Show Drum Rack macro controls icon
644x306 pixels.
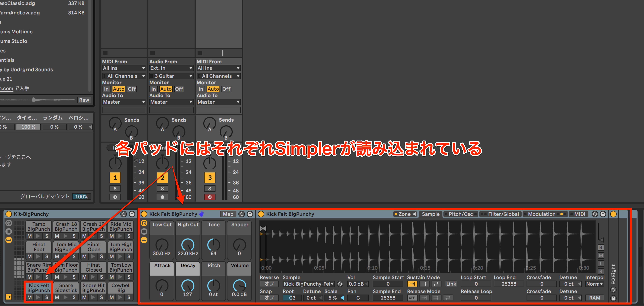[9, 223]
